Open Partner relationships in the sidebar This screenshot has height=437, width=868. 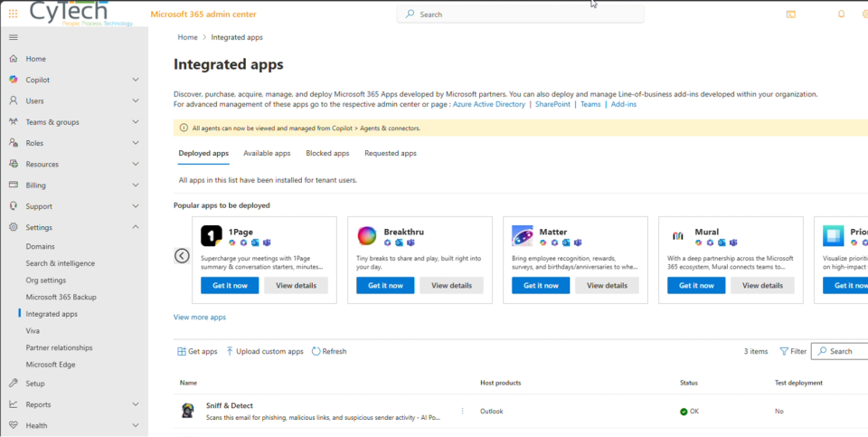pyautogui.click(x=60, y=347)
